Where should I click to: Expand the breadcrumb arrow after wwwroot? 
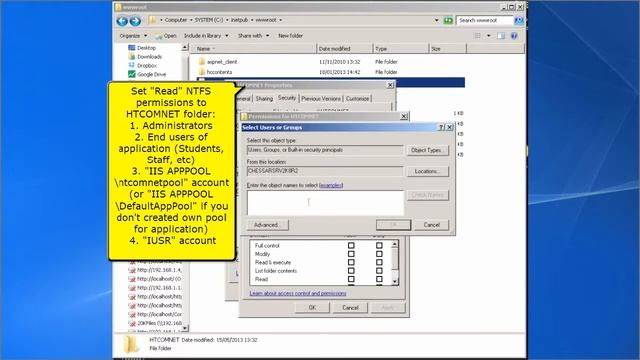click(x=280, y=20)
